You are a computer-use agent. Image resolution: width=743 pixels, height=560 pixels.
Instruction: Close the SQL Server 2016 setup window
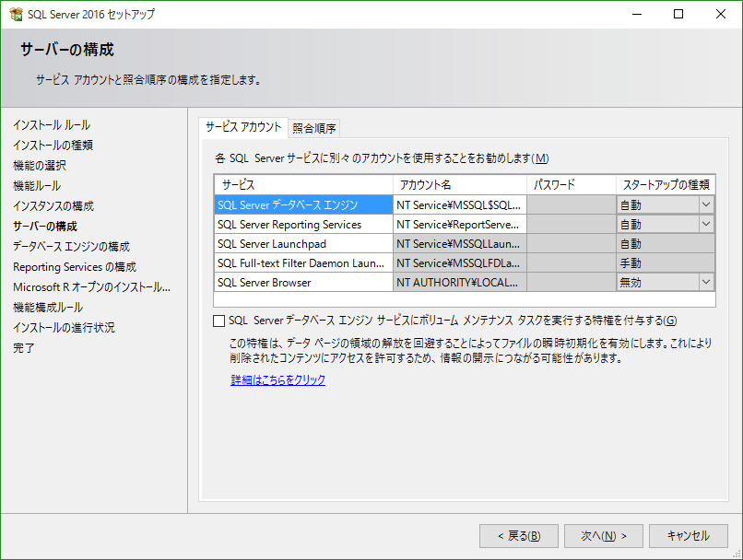[721, 14]
